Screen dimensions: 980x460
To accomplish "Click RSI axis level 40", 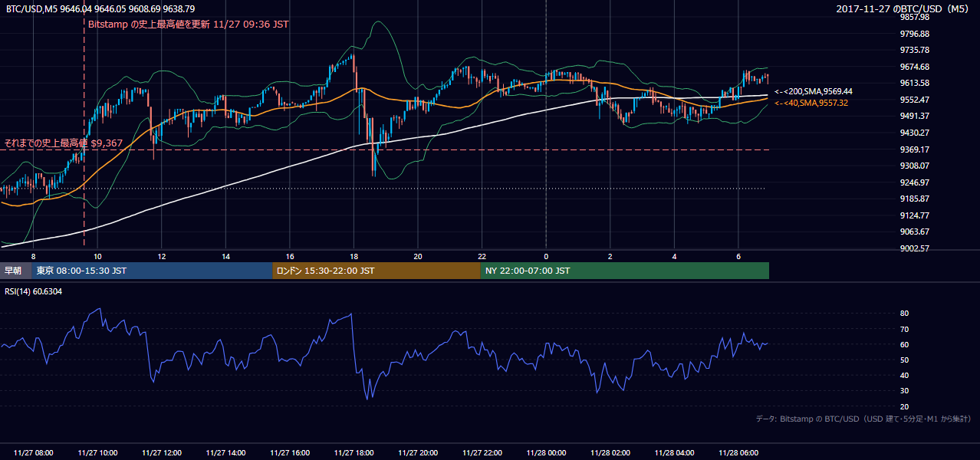I will 904,375.
